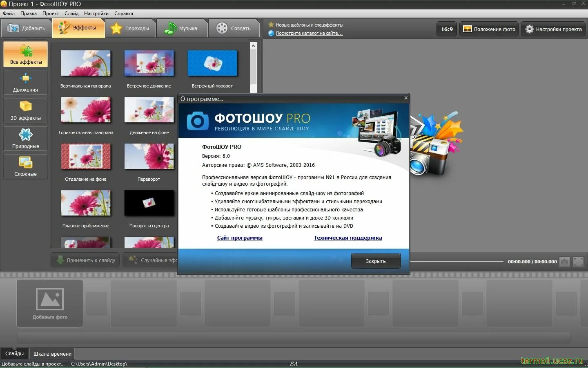
Task: Open Положение фото settings
Action: 489,29
